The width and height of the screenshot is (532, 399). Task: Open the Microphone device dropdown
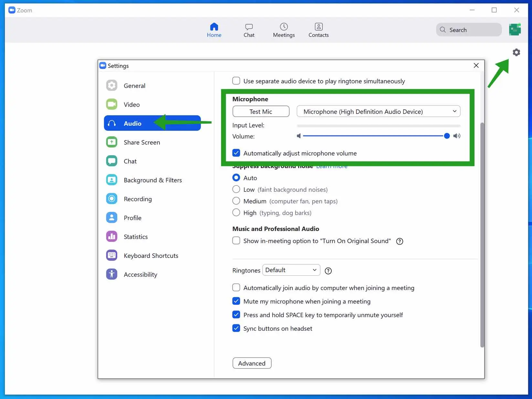coord(379,111)
